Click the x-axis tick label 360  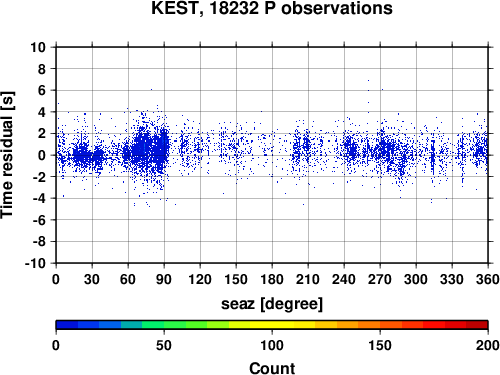[x=488, y=279]
